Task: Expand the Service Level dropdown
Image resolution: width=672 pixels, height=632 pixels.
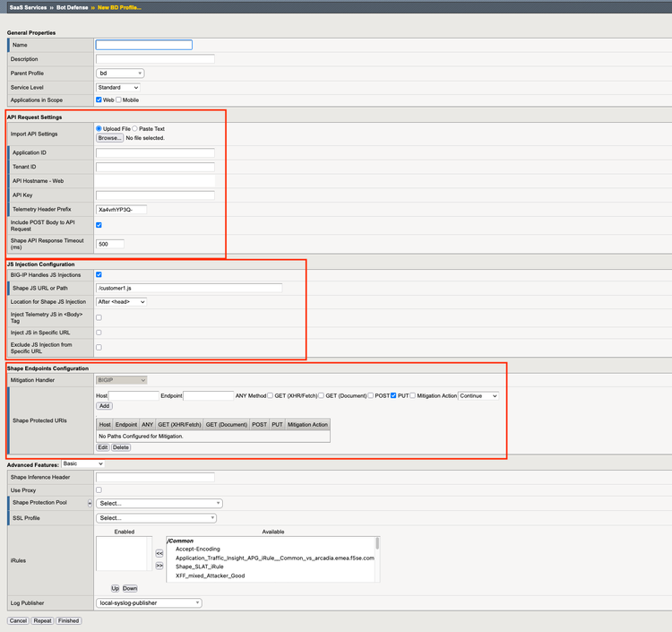Action: (117, 88)
